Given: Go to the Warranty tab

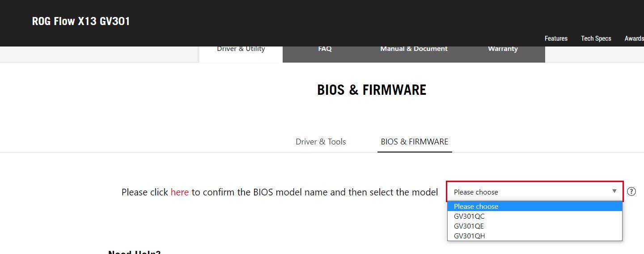Looking at the screenshot, I should coord(503,49).
